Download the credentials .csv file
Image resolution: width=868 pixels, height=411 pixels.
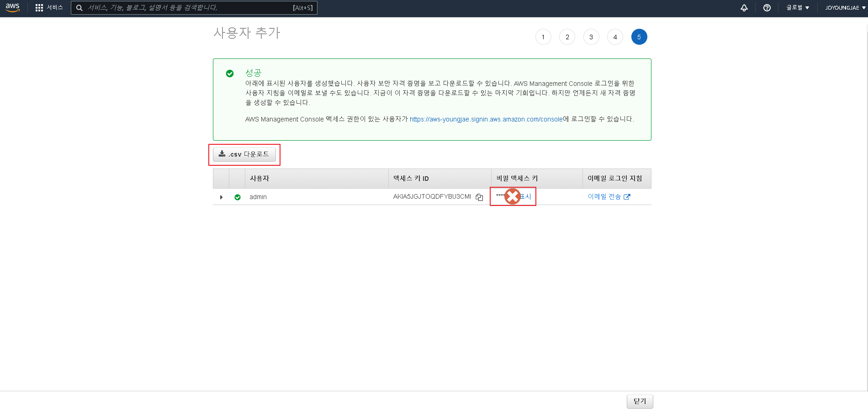(244, 154)
